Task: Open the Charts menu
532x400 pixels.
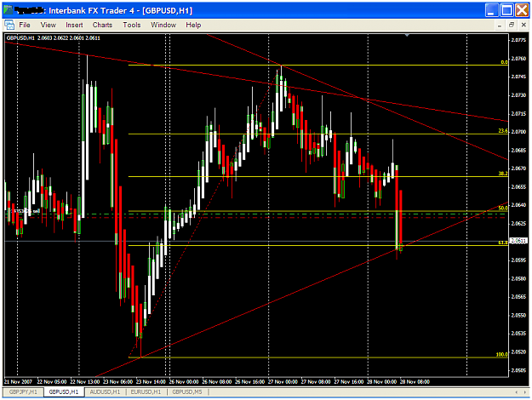Action: 102,25
